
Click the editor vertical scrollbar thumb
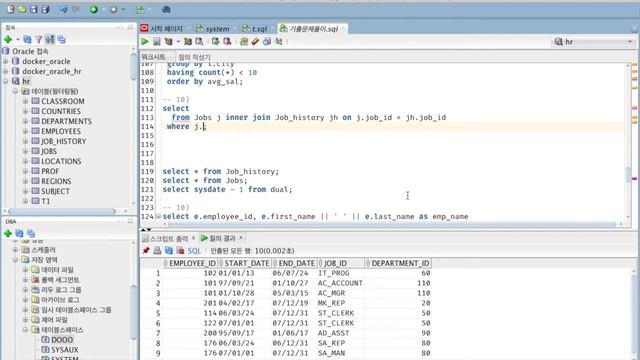[x=628, y=174]
